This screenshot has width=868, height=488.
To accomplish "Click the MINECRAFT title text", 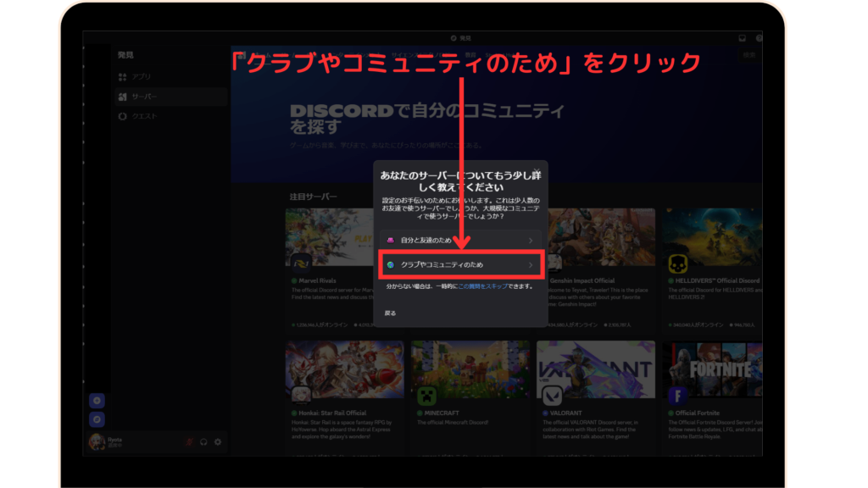I will [x=442, y=413].
